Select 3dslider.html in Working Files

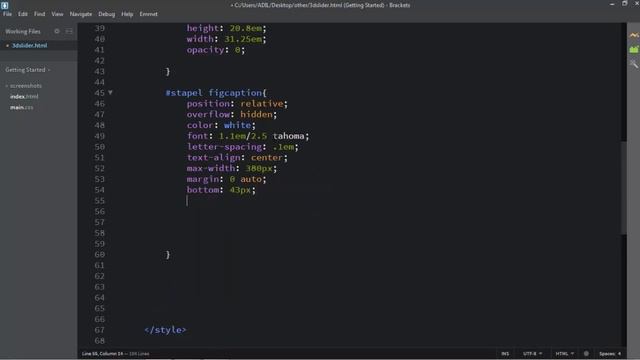[x=29, y=45]
